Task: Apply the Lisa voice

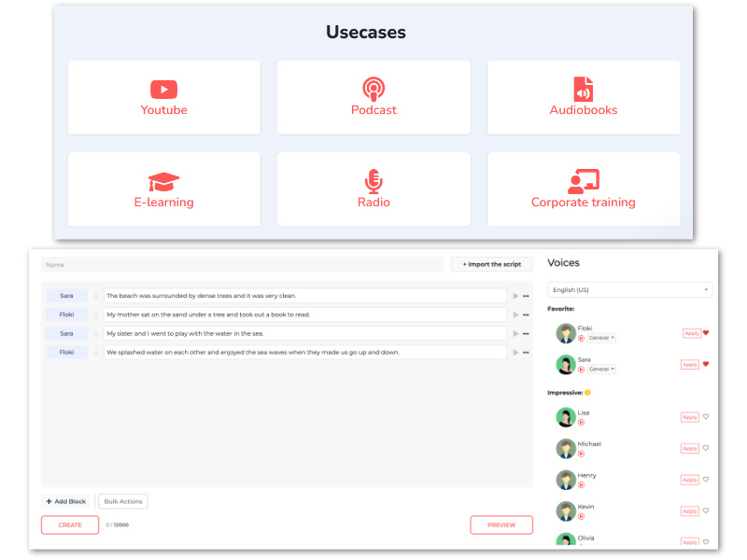Action: pyautogui.click(x=690, y=417)
